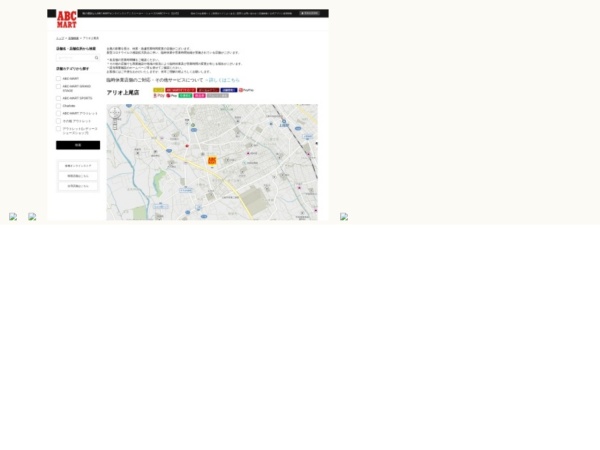Click the search magnifier icon in sidebar
This screenshot has height=450, width=600.
pyautogui.click(x=97, y=58)
